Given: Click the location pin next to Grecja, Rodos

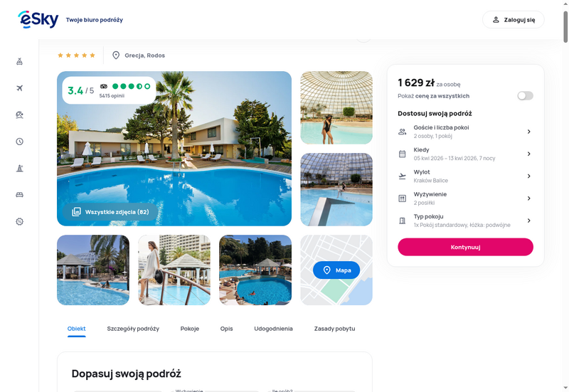Looking at the screenshot, I should 116,55.
